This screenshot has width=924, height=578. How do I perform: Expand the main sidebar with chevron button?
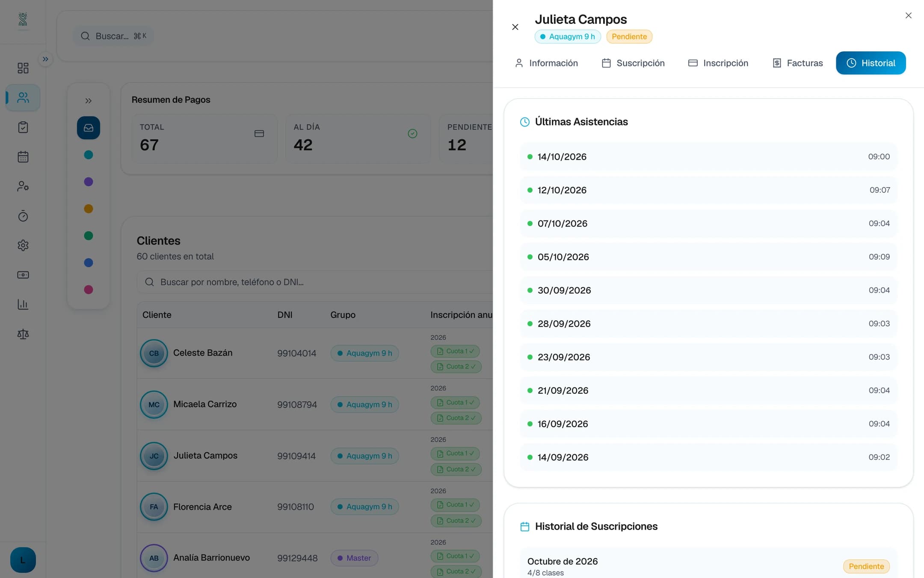(x=45, y=59)
